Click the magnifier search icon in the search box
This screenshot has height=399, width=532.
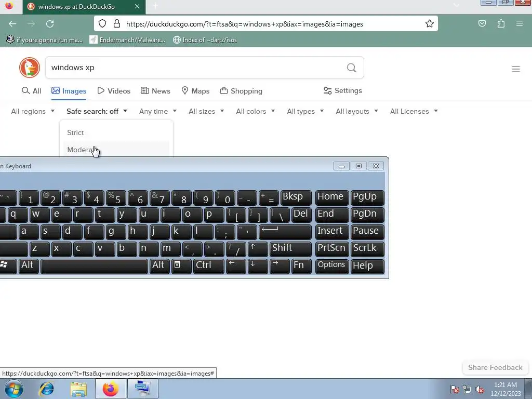tap(352, 68)
